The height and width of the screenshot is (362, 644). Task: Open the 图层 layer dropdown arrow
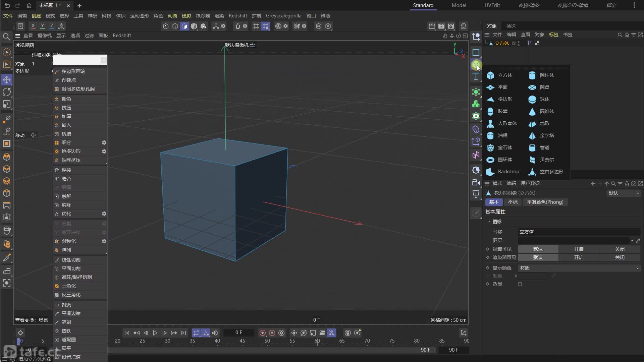click(632, 240)
